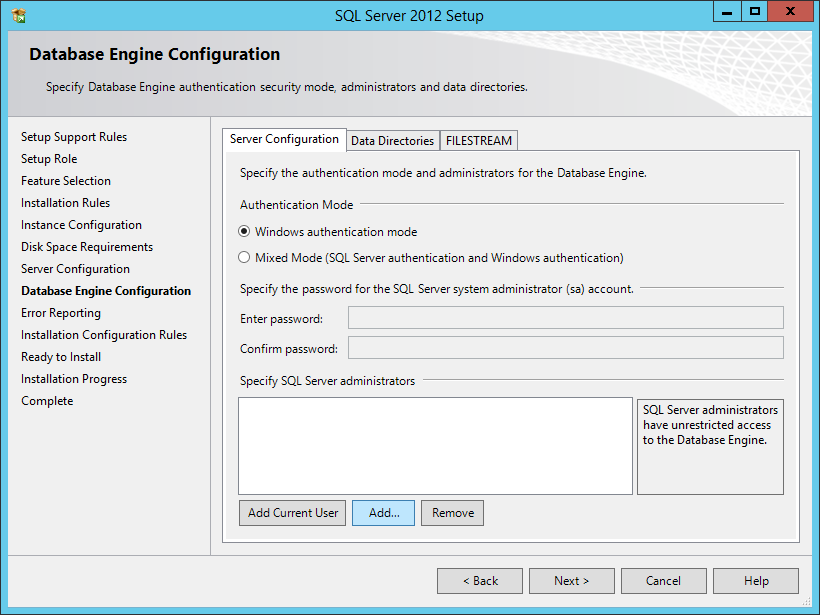Image resolution: width=820 pixels, height=615 pixels.
Task: Click the Remove administrator button
Action: (x=452, y=513)
